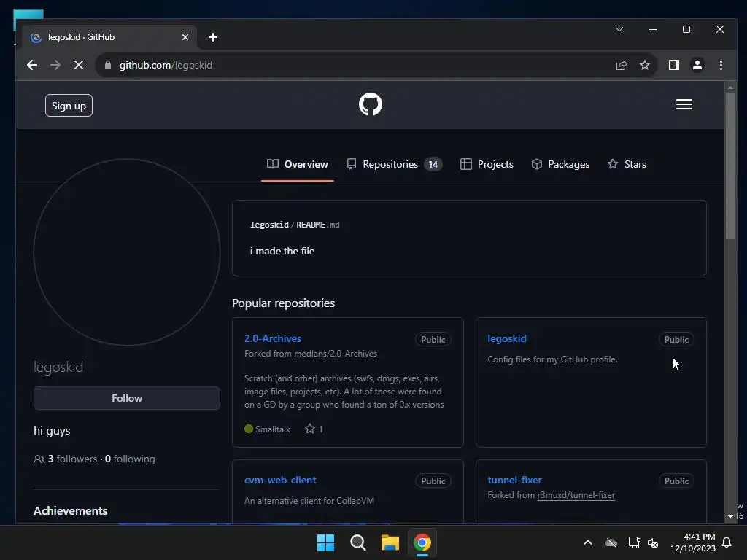Click the Chrome taskbar icon

coord(422,542)
